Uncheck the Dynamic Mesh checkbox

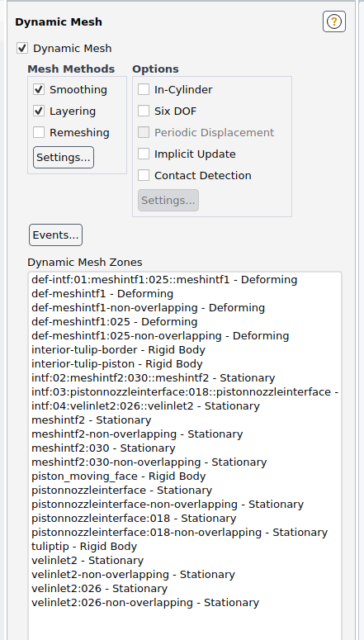(22, 49)
